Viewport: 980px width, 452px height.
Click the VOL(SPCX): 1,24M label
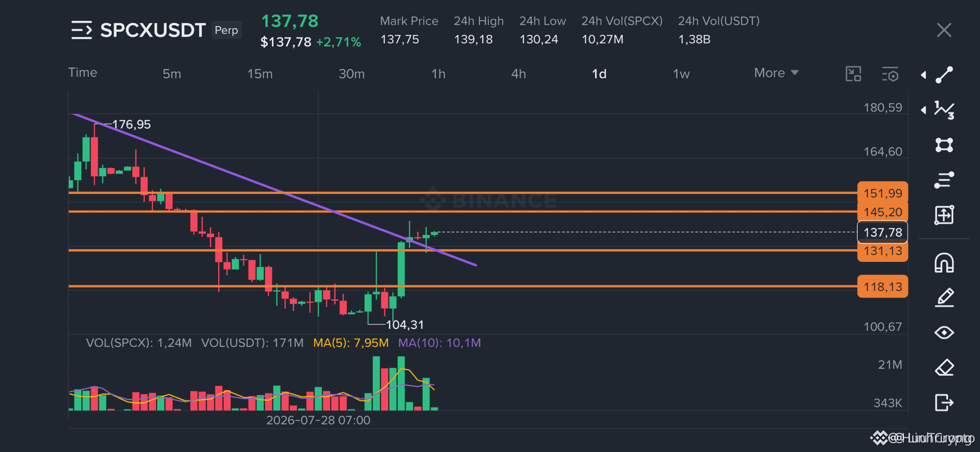click(139, 343)
